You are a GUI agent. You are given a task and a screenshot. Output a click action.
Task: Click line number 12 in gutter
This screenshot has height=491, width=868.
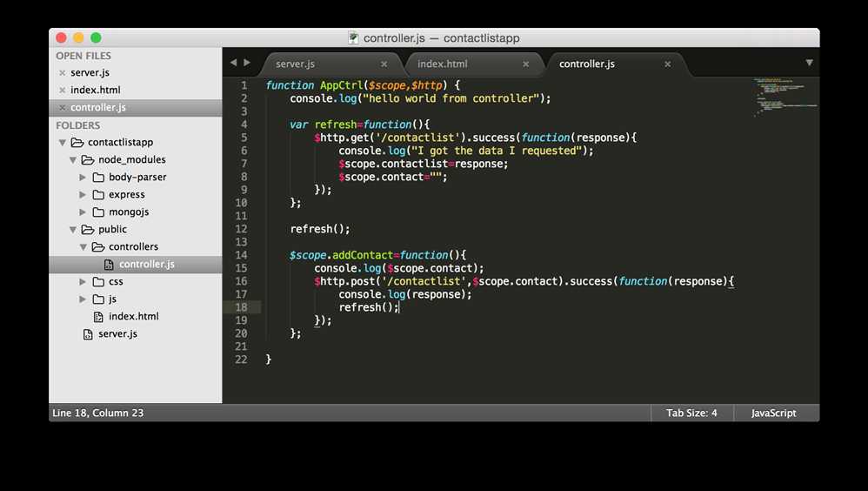241,229
